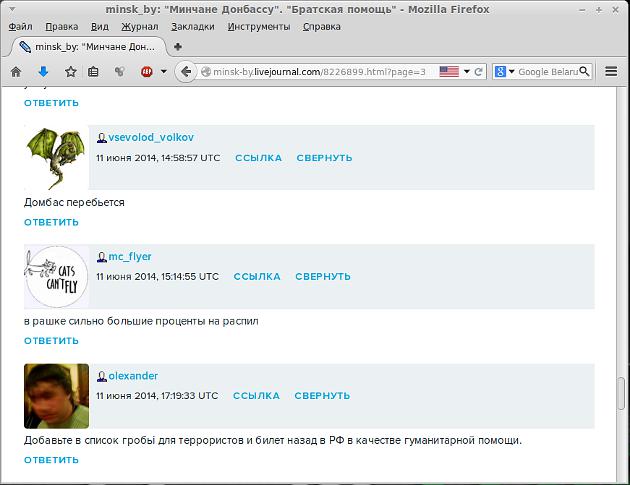Image resolution: width=630 pixels, height=485 pixels.
Task: Open the Downloads arrow icon
Action: (x=43, y=72)
